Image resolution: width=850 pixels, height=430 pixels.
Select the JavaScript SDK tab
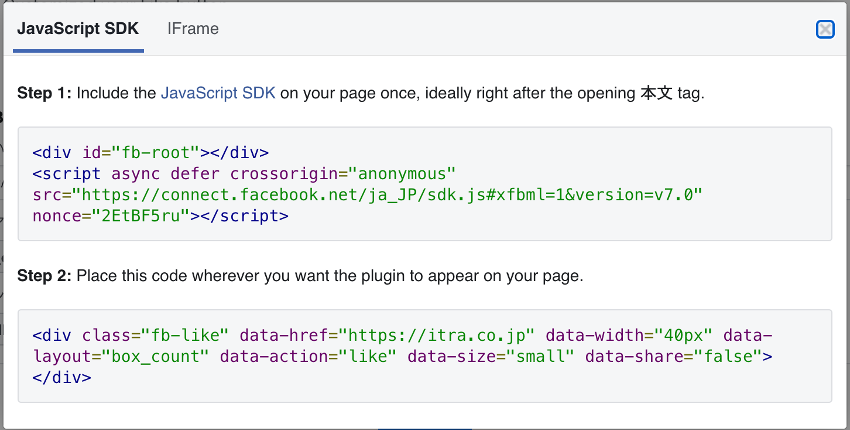pos(78,28)
